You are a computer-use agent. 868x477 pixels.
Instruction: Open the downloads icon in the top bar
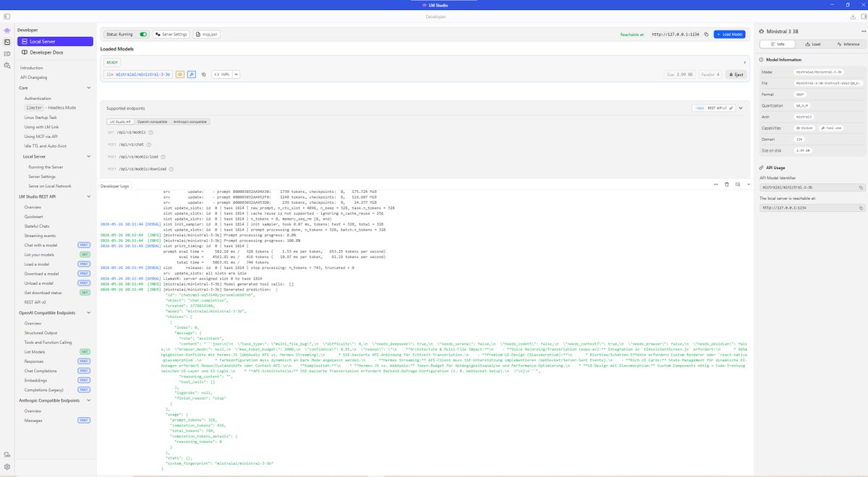853,17
